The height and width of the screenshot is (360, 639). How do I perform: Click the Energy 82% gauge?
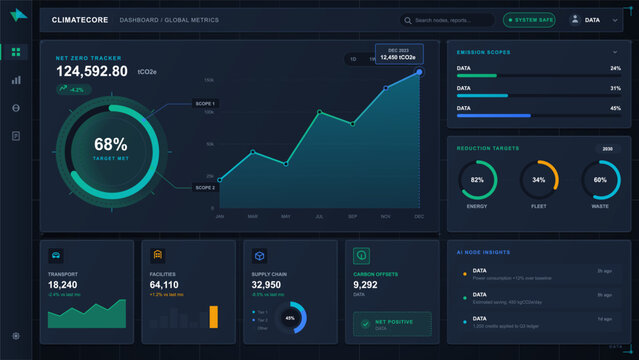click(477, 180)
